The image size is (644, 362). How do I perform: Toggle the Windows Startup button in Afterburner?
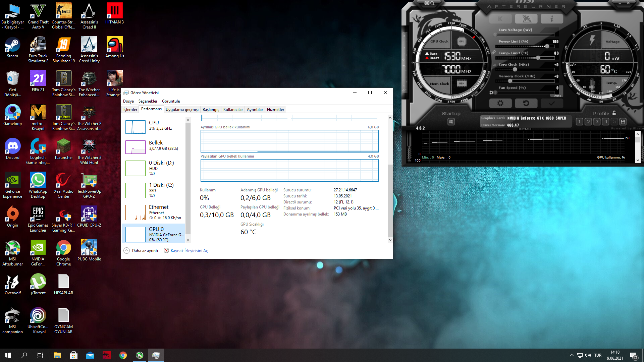pyautogui.click(x=451, y=122)
